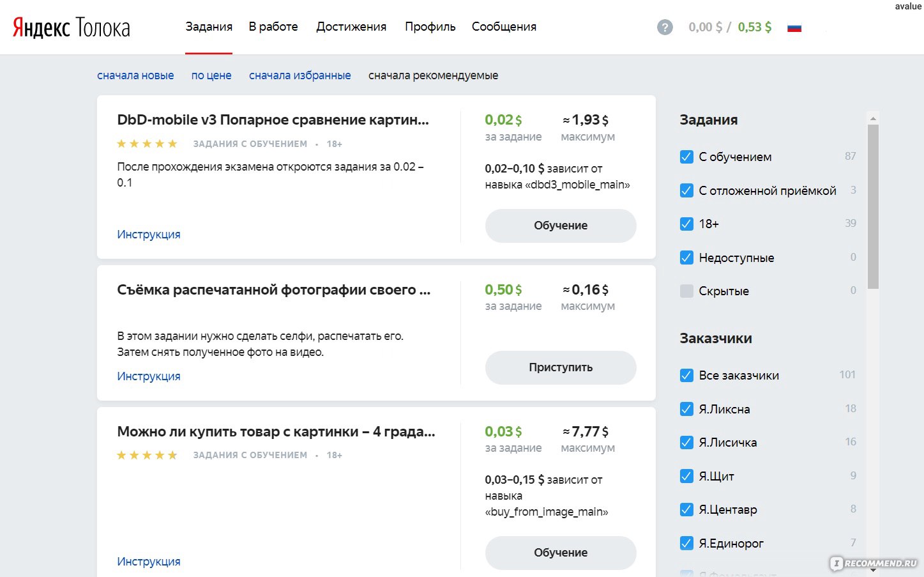Open Инструкция for DbD-mobile v3 task
The width and height of the screenshot is (924, 577).
tap(149, 235)
